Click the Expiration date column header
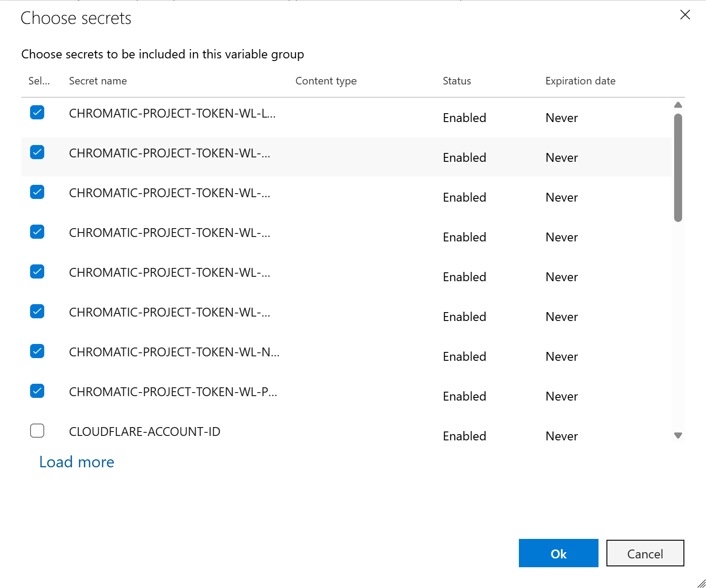706x588 pixels. point(580,81)
